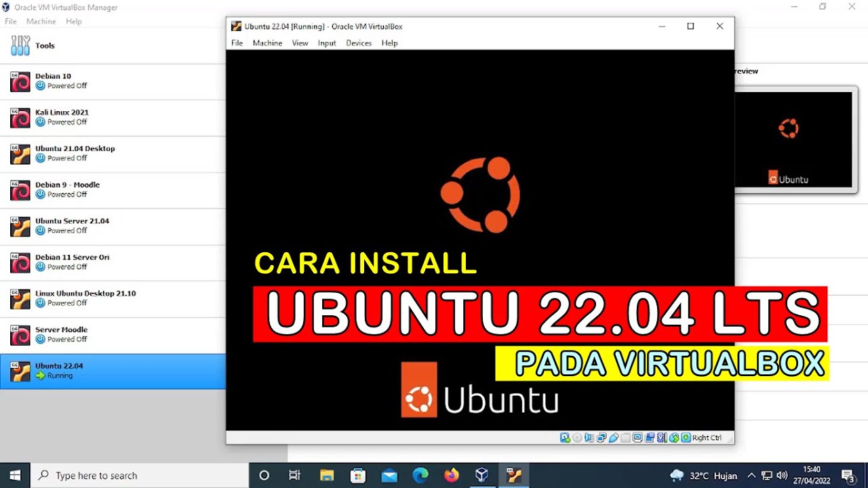Open Microsoft Edge from the taskbar
The image size is (868, 488).
pos(420,475)
